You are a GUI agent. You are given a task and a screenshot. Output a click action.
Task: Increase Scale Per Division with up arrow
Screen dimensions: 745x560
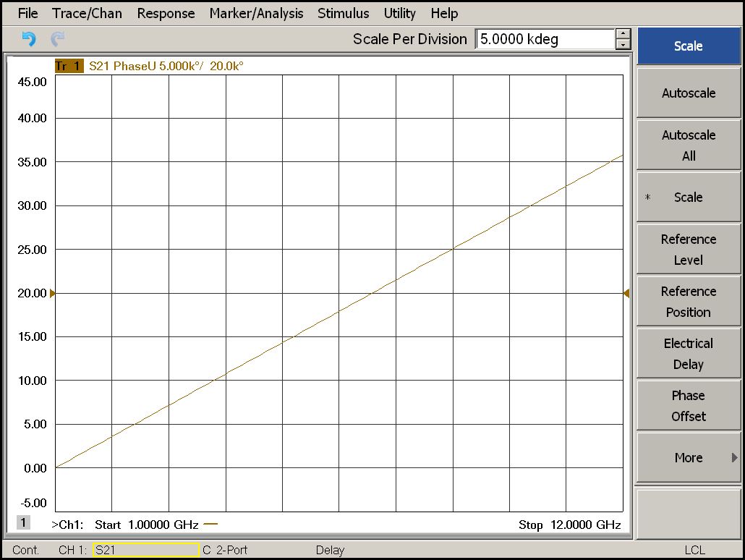click(x=623, y=33)
